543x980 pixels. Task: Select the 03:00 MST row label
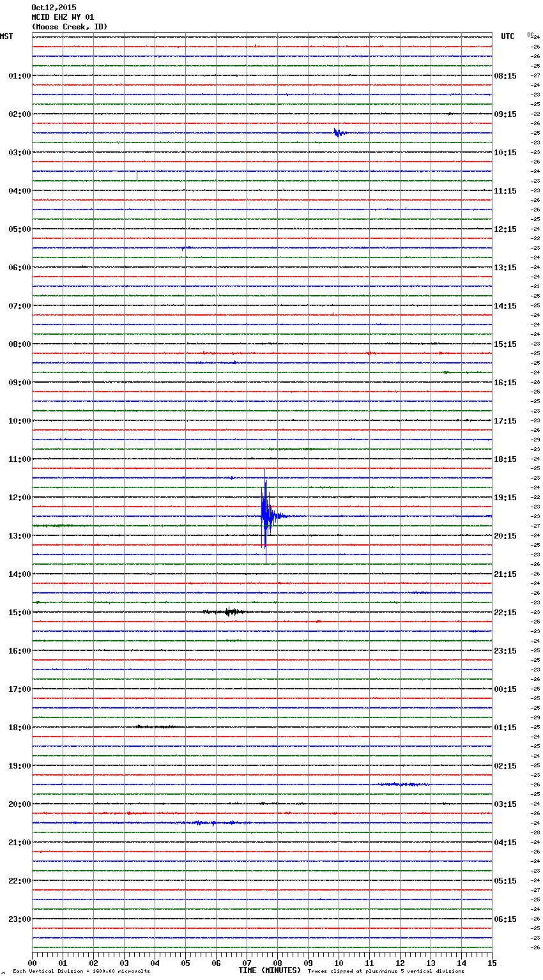pyautogui.click(x=19, y=152)
